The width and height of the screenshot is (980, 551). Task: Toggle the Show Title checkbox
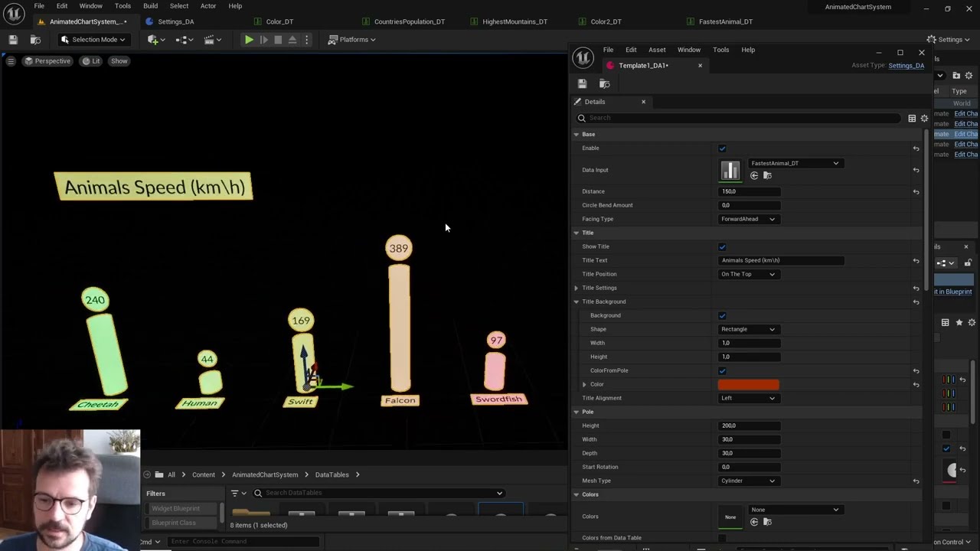click(x=722, y=246)
